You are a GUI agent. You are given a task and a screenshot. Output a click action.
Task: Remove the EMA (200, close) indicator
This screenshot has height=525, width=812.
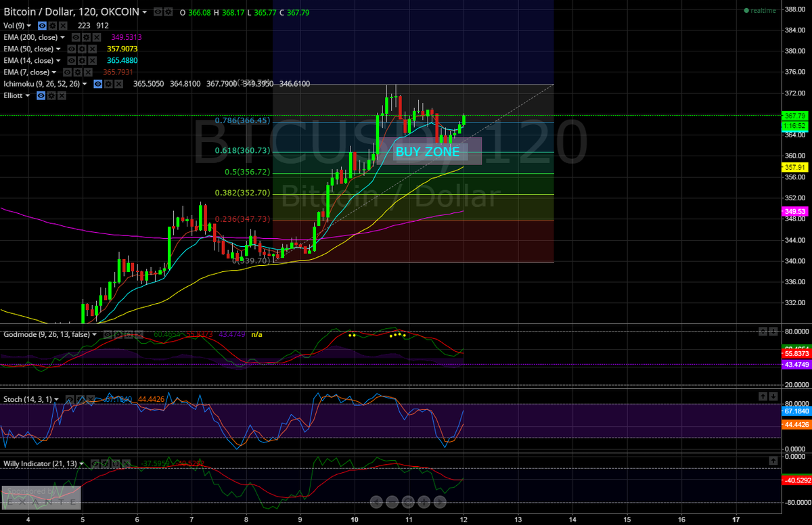point(97,37)
